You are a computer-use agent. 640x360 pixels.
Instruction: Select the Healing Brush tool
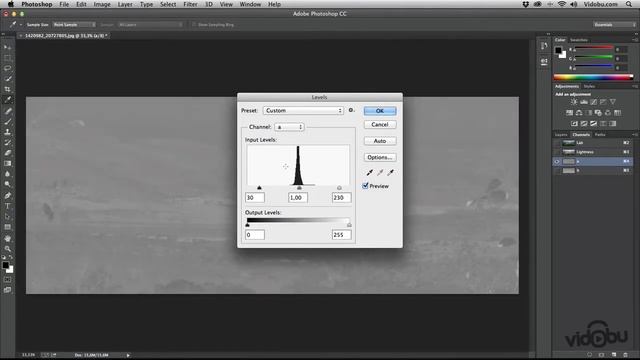click(x=7, y=111)
